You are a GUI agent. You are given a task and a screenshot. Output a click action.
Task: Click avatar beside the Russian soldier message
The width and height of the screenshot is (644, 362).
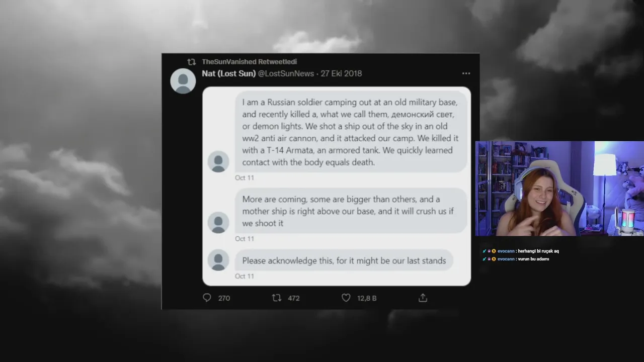(x=218, y=162)
